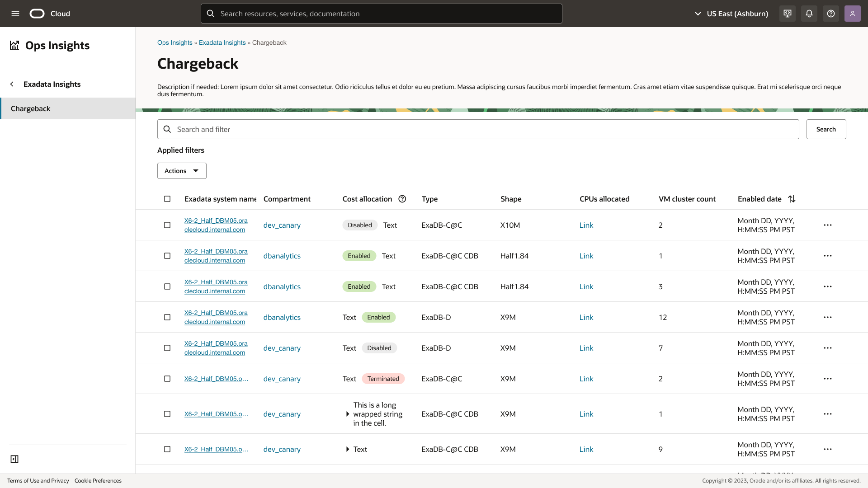Viewport: 868px width, 488px height.
Task: Open row actions menu for first row
Action: (x=828, y=225)
